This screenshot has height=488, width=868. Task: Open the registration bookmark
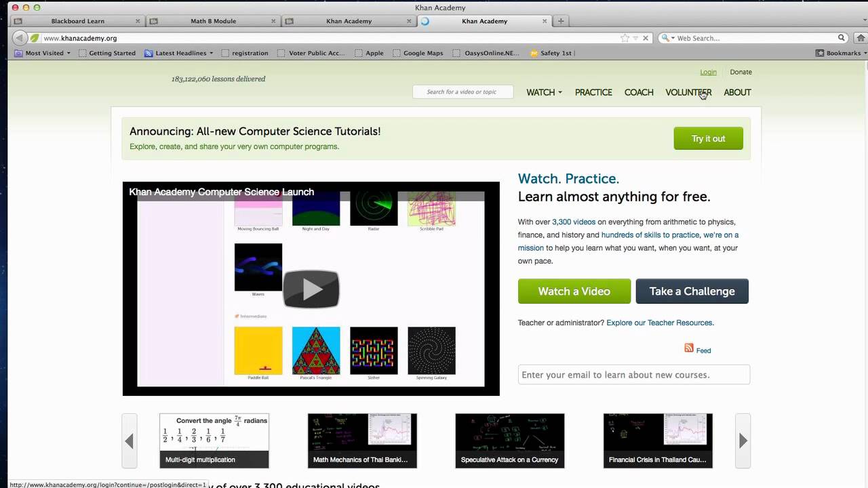coord(244,53)
